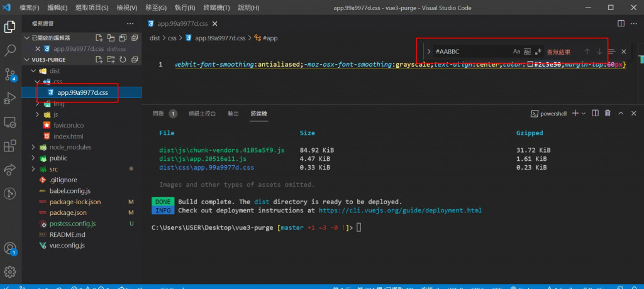Open Manage settings gear in activity bar
The image size is (644, 289).
click(10, 272)
